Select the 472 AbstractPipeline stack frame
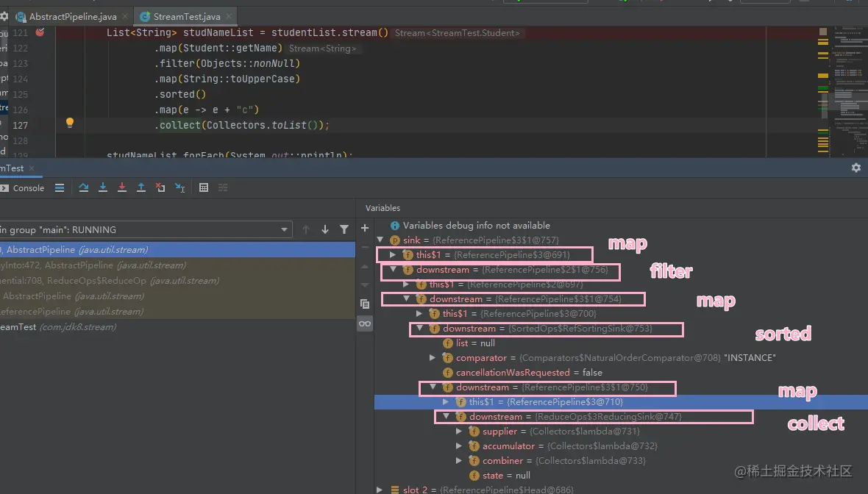The height and width of the screenshot is (494, 868). point(177,265)
